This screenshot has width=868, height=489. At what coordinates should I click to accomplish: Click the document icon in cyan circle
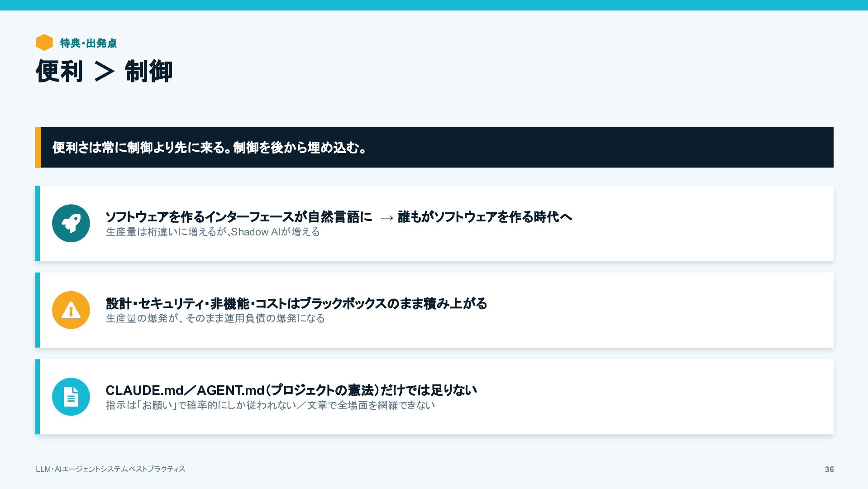pos(71,397)
